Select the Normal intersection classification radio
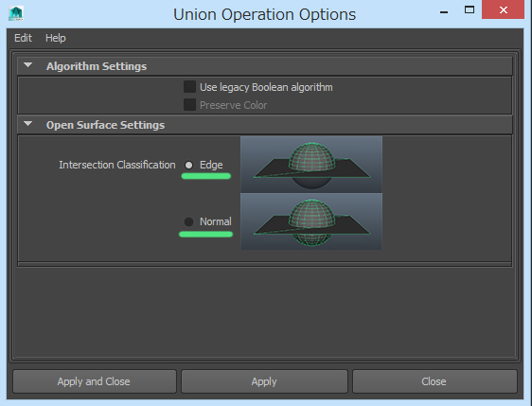Screen dimensions: 532x406 click(188, 221)
